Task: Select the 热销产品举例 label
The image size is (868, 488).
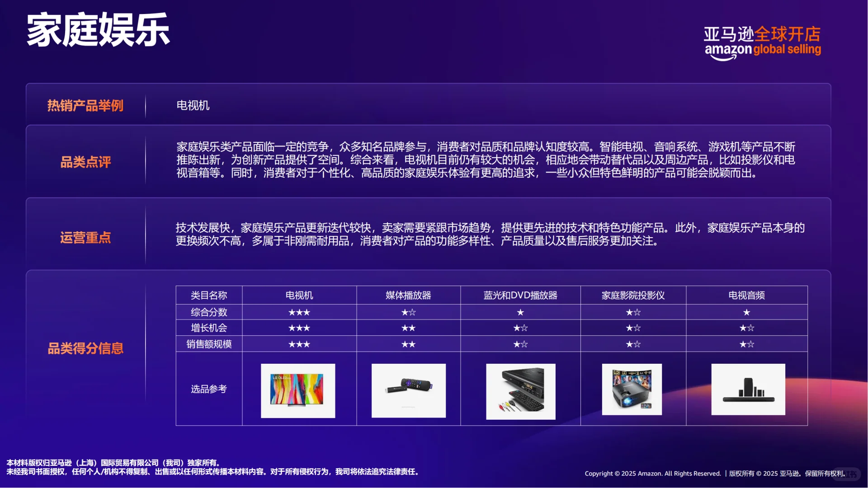Action: point(86,105)
